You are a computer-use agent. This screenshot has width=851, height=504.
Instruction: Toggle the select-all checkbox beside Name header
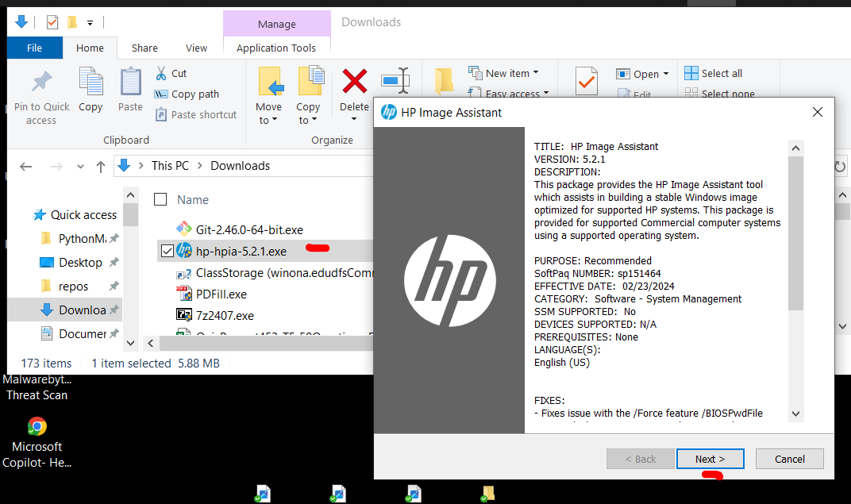[160, 200]
